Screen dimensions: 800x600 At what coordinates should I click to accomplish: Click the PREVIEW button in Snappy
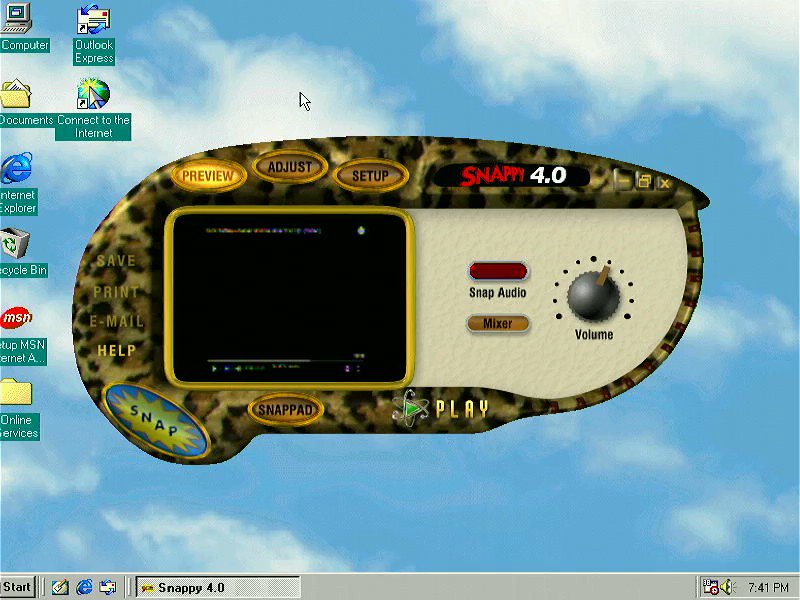(208, 176)
